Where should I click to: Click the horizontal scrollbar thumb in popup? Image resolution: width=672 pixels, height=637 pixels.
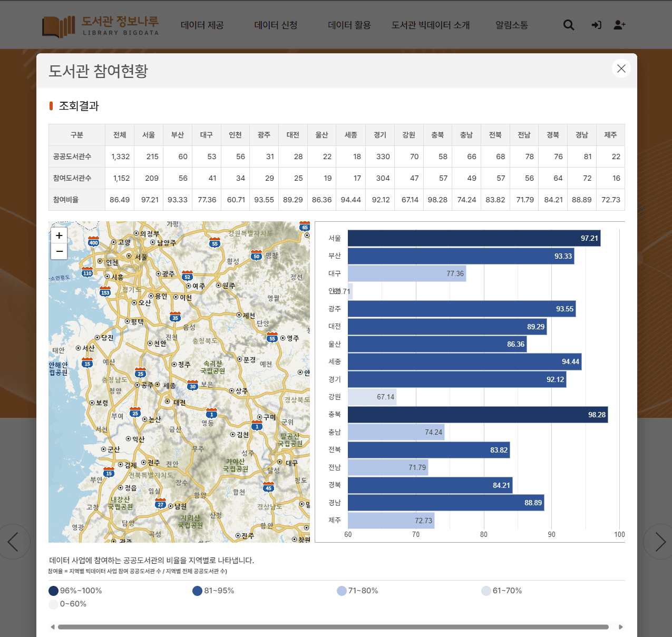click(333, 627)
